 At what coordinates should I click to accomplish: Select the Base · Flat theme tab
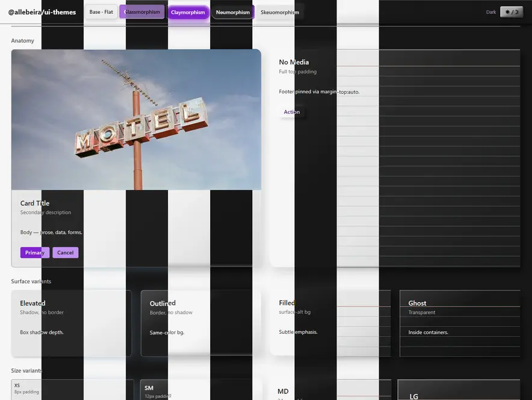101,12
